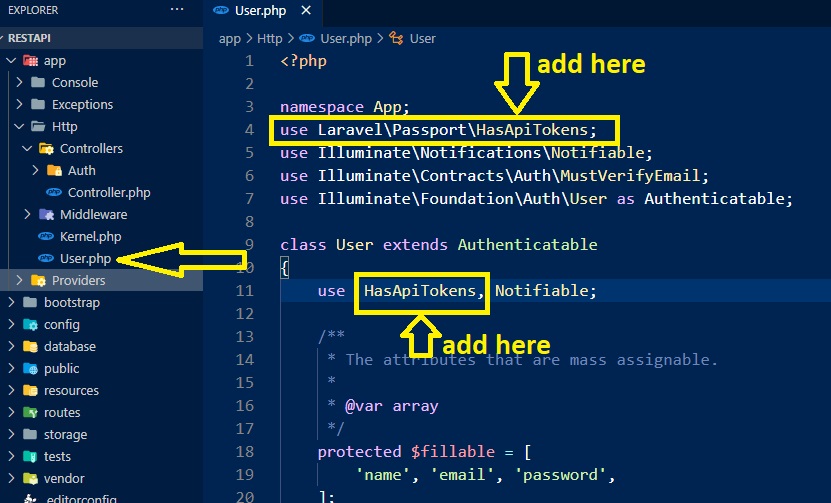Expand the Exceptions folder

coord(82,105)
